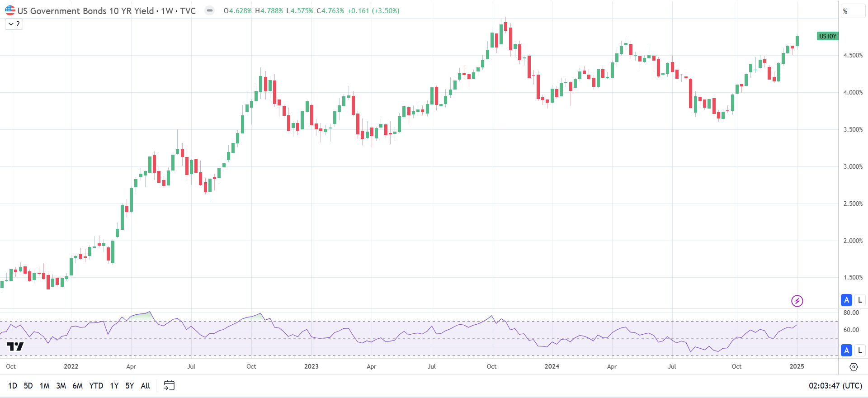Toggle log scale on the RSI pane
Viewport: 868px width, 398px height.
pyautogui.click(x=860, y=350)
